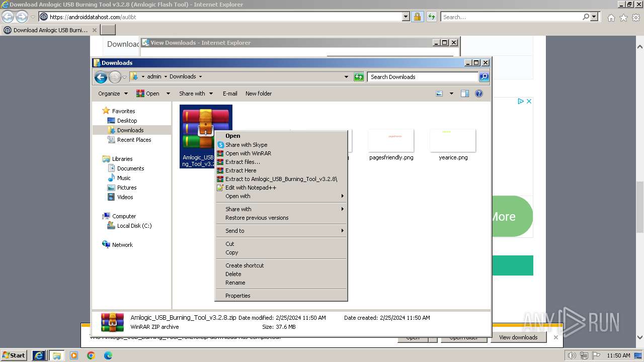Click File Explorer taskbar icon

coord(57,355)
